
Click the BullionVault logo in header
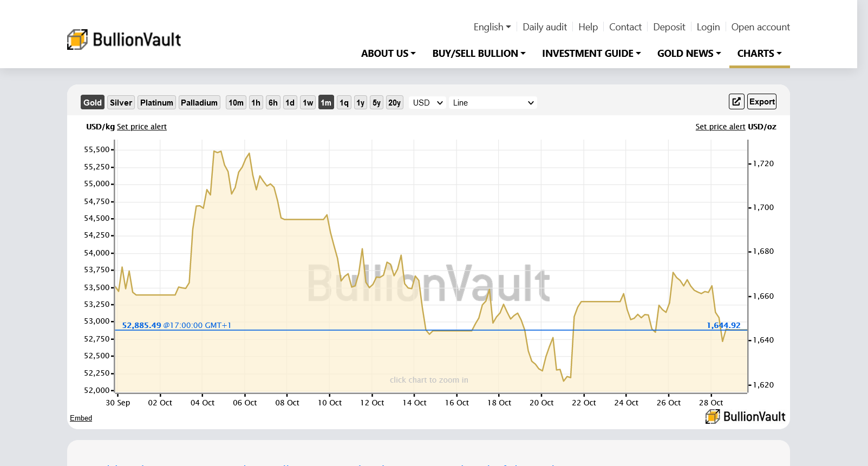[x=124, y=40]
